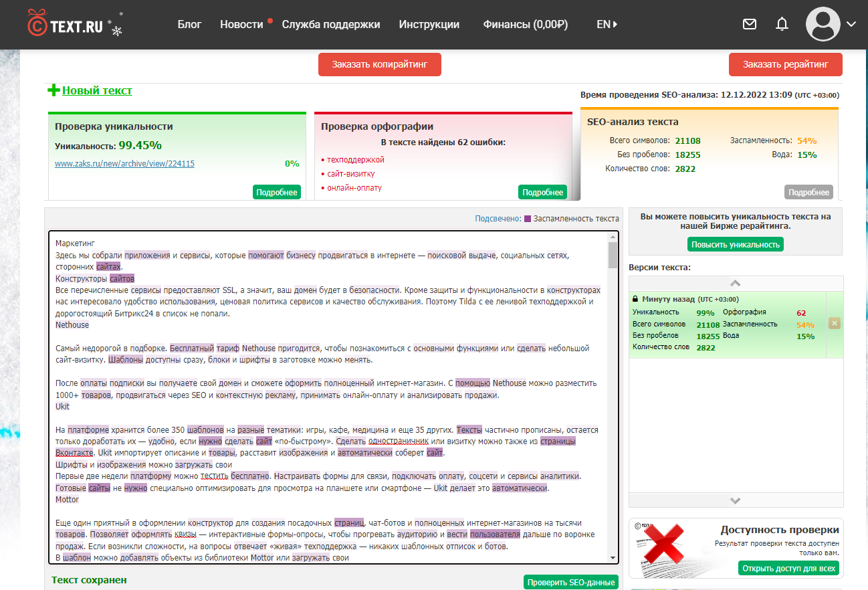Click the Заспамленность текста highlight label
Image resolution: width=868 pixels, height=590 pixels.
(576, 219)
